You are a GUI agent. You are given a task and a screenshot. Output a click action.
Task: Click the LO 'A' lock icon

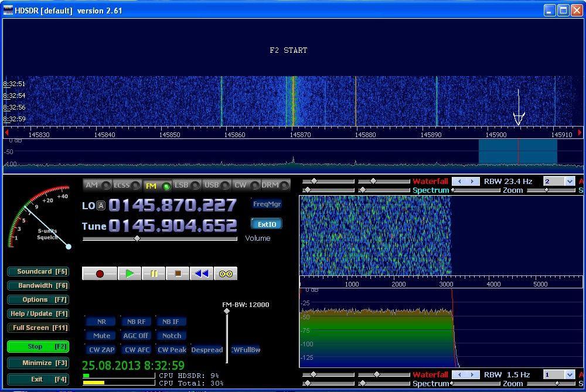pyautogui.click(x=101, y=206)
